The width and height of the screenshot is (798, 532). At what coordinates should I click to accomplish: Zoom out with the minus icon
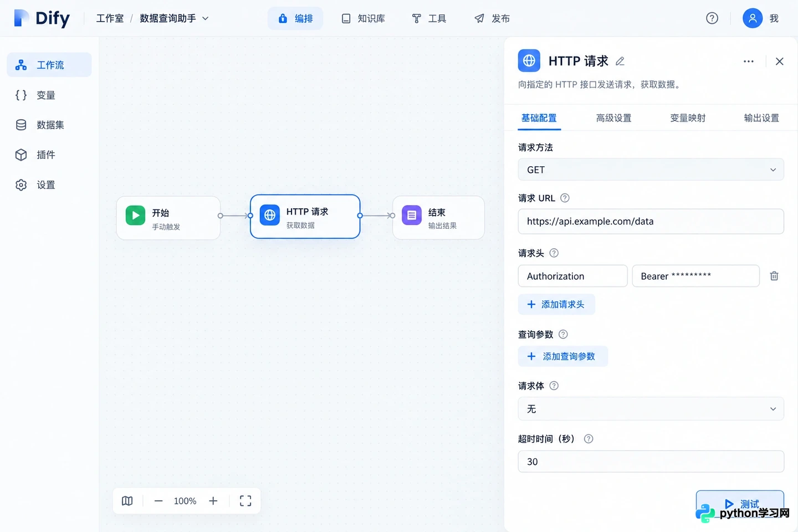pos(158,501)
